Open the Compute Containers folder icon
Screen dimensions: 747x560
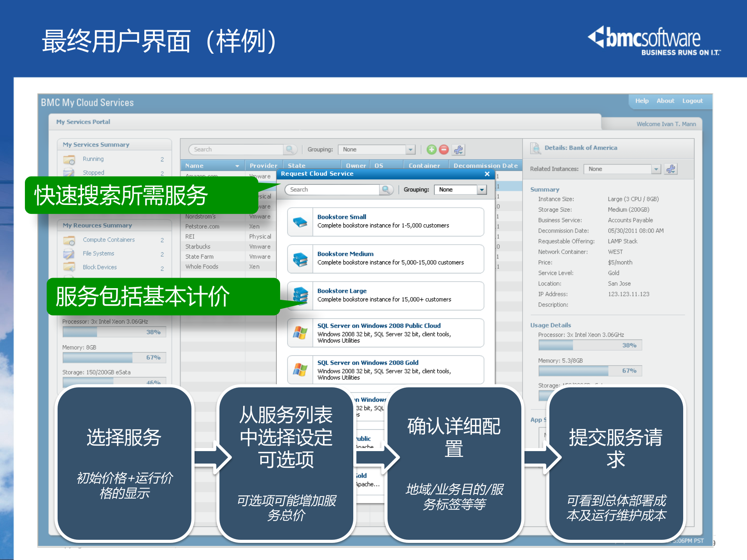[69, 240]
